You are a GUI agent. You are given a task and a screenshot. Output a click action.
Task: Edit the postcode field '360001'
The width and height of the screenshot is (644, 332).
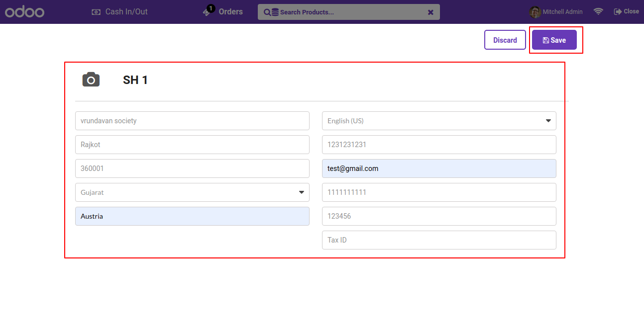[192, 168]
